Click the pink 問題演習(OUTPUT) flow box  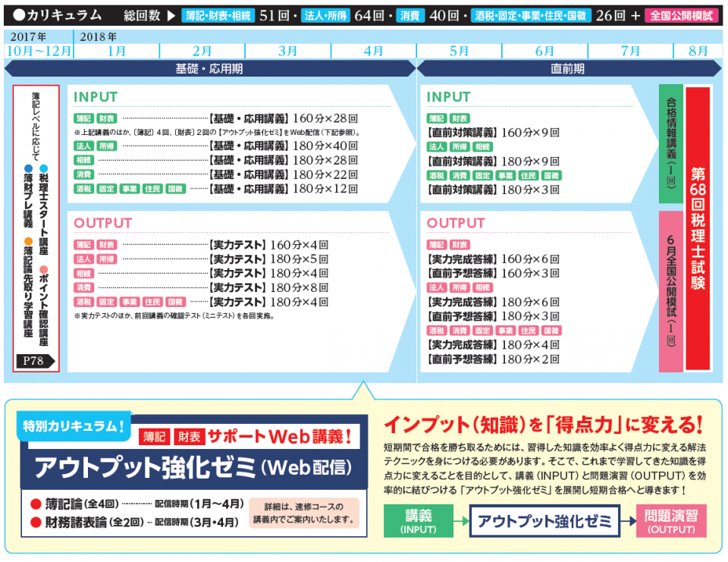[671, 520]
